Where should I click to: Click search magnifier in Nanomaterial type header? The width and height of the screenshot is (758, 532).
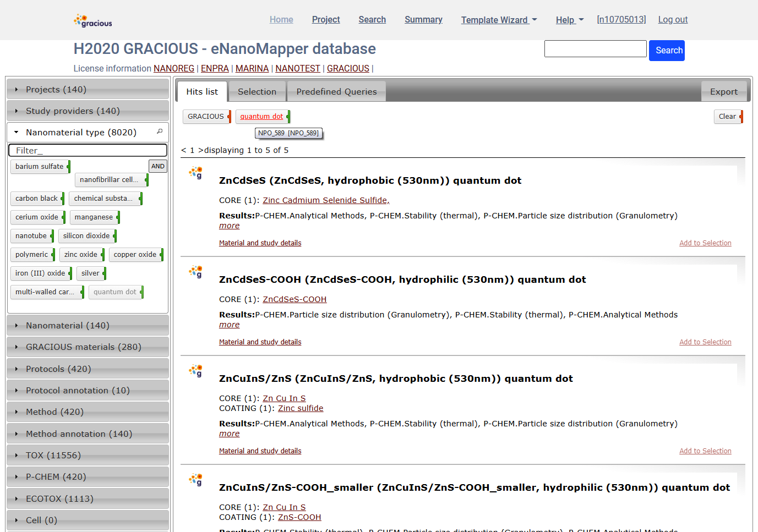pyautogui.click(x=160, y=131)
